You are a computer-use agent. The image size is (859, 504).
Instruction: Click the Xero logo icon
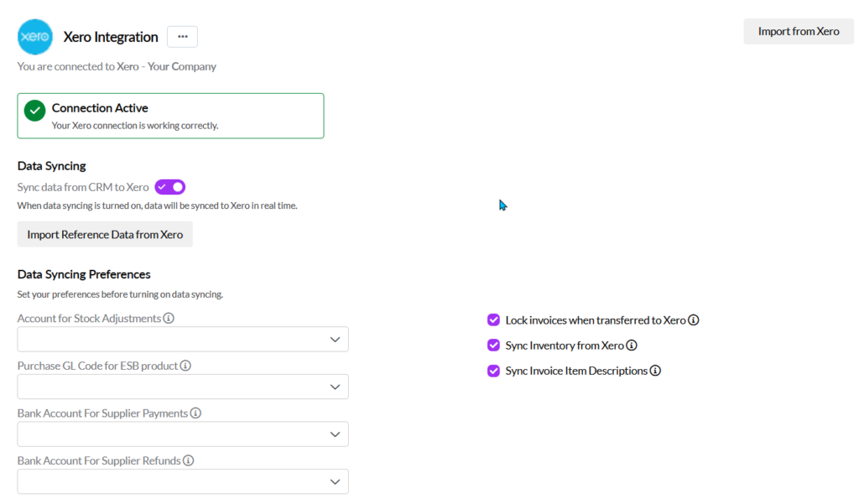tap(35, 37)
